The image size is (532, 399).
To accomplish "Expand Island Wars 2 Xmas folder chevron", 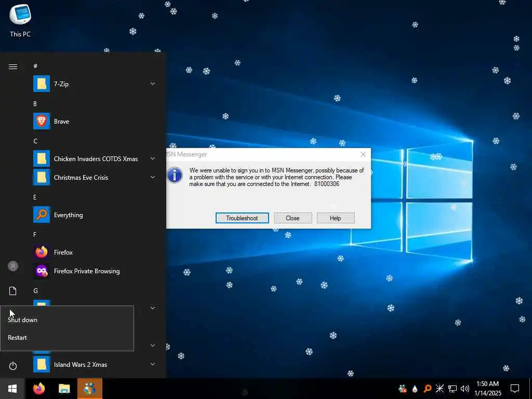I will pos(153,364).
